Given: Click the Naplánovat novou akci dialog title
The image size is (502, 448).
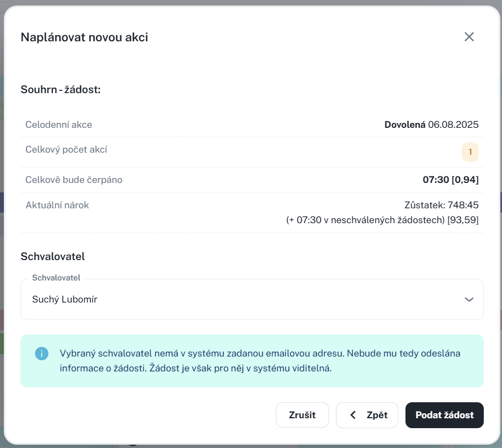Looking at the screenshot, I should [84, 37].
